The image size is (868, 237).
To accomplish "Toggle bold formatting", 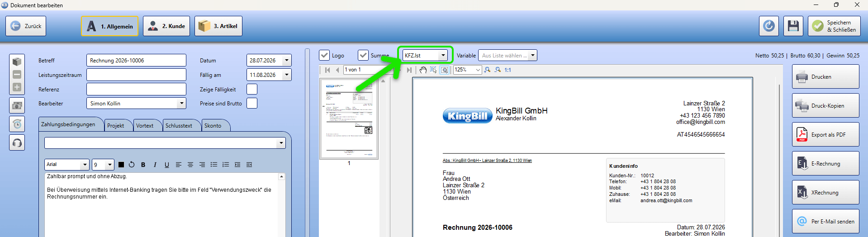I will [x=143, y=165].
